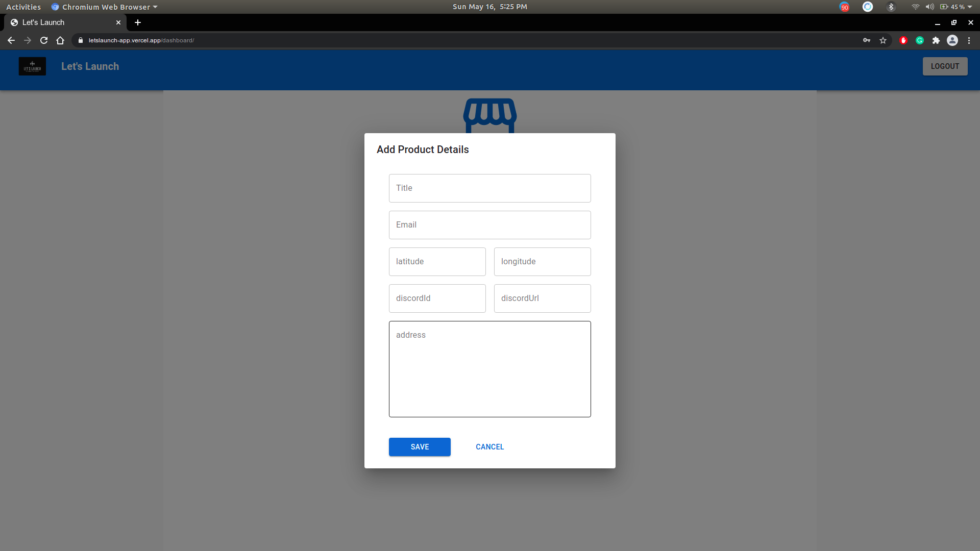Open the Activities overview

[x=23, y=7]
